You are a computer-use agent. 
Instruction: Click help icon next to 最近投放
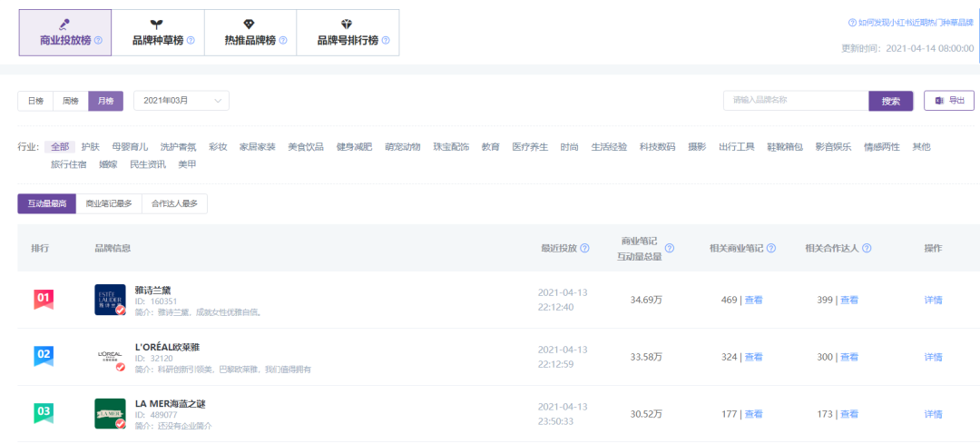pyautogui.click(x=585, y=248)
